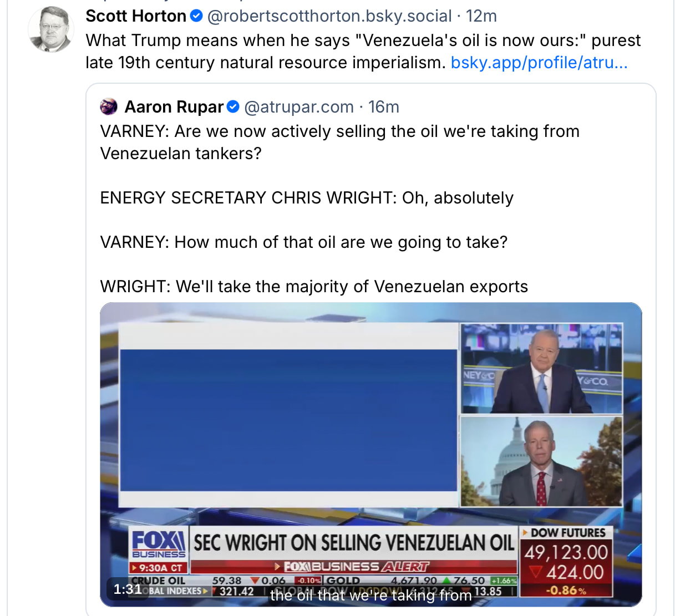Open the @robertscottthorton.bsky.social handle
Image resolution: width=680 pixels, height=616 pixels.
[x=329, y=16]
